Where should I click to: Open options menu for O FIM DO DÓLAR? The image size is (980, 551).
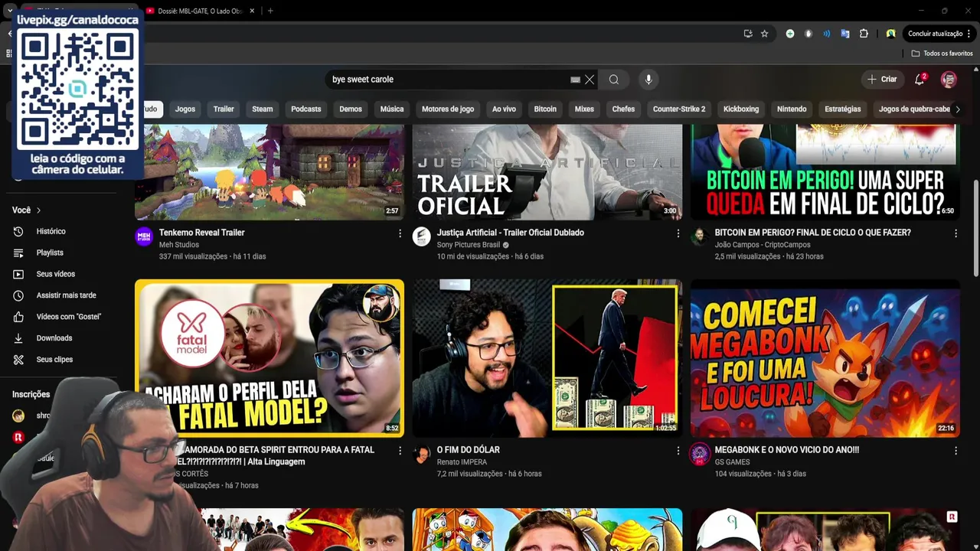click(678, 451)
